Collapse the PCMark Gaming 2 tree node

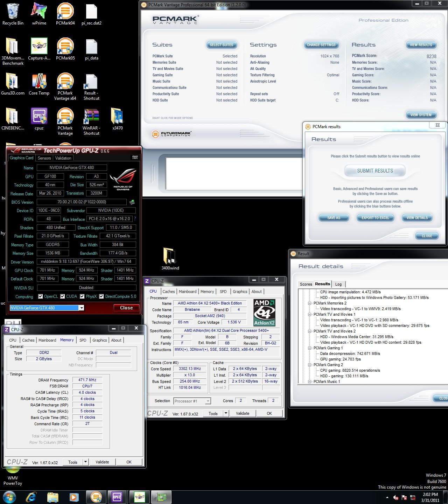point(310,365)
